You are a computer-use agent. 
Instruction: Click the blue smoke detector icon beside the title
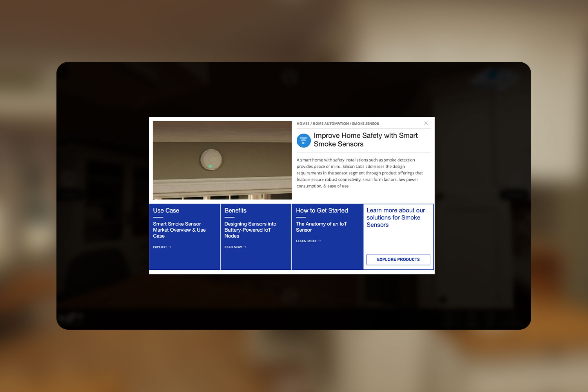point(303,140)
